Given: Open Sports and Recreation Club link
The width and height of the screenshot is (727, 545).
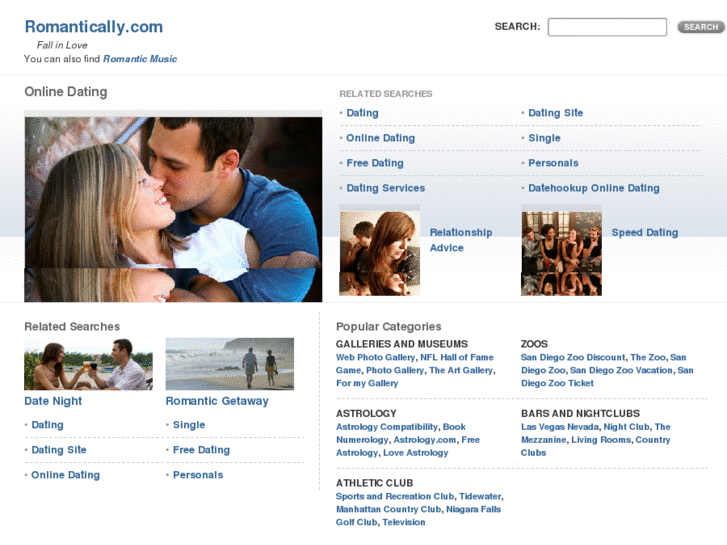Looking at the screenshot, I should [395, 496].
